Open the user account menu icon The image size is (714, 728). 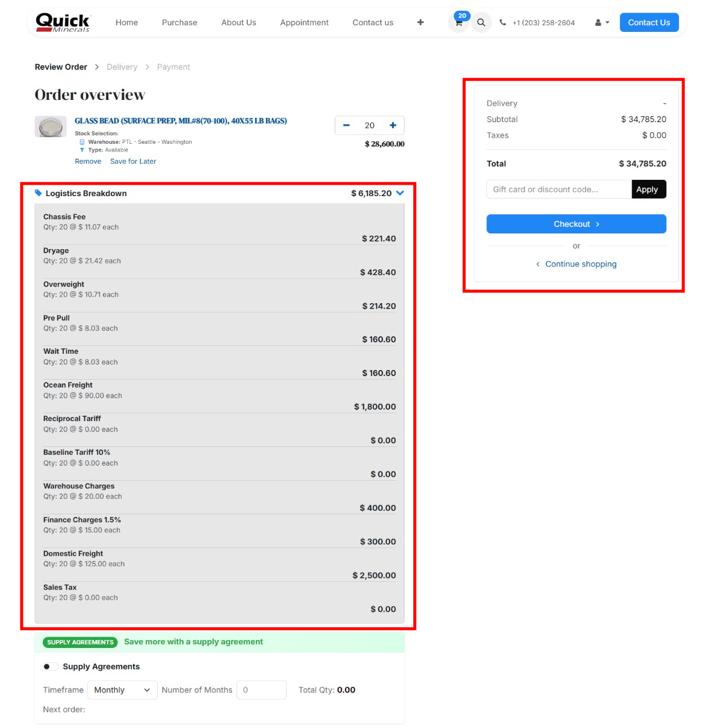click(x=598, y=22)
